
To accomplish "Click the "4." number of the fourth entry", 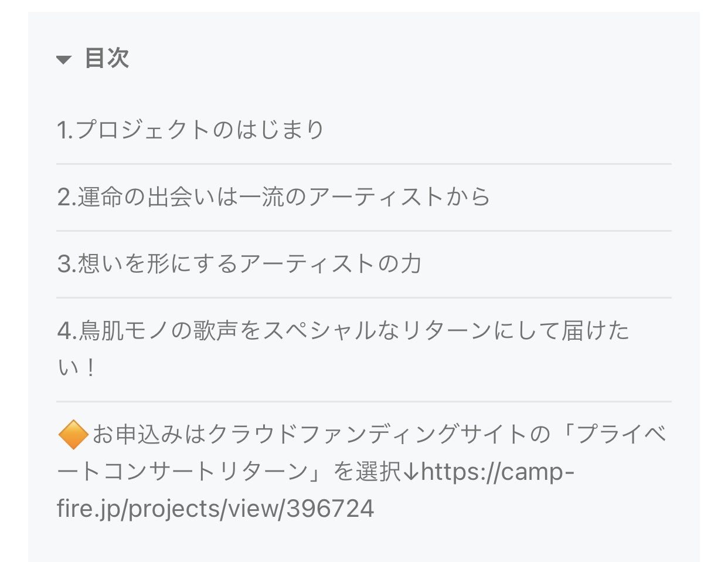I will click(x=67, y=331).
